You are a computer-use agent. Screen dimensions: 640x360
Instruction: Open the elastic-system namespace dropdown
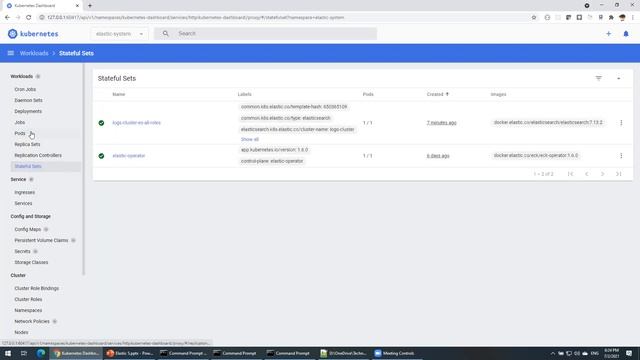(x=119, y=34)
